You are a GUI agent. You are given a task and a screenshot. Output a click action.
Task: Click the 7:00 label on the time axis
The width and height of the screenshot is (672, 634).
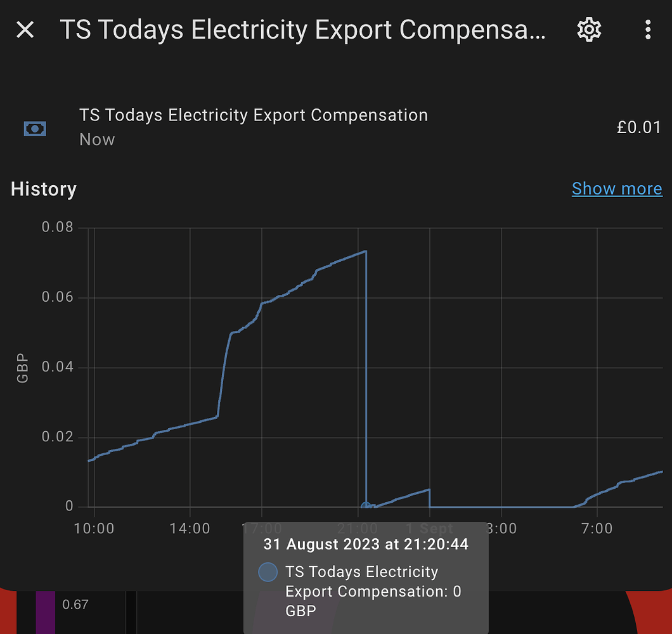(x=597, y=528)
